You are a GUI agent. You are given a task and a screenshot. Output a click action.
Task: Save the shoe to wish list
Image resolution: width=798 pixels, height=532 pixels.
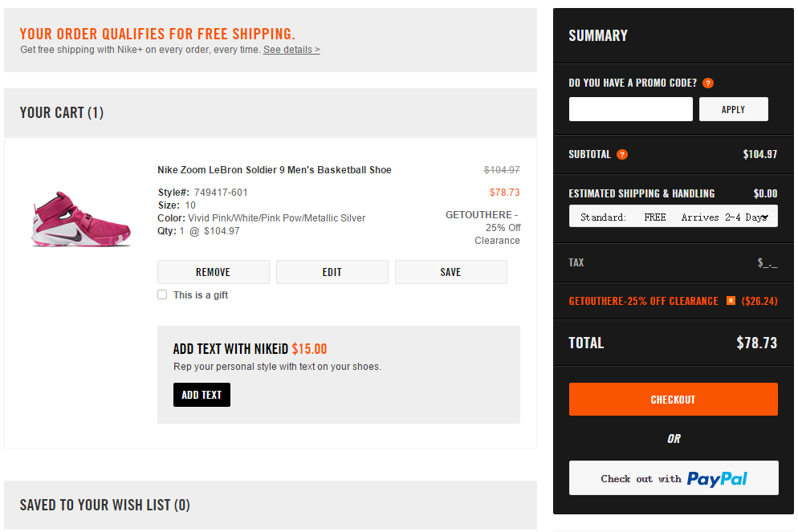pyautogui.click(x=451, y=272)
